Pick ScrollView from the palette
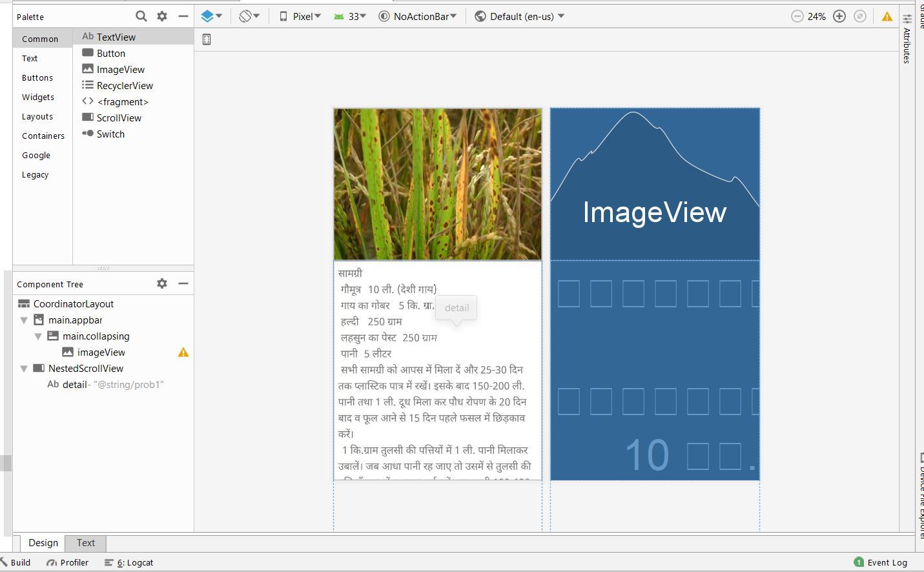This screenshot has width=924, height=572. point(134,117)
